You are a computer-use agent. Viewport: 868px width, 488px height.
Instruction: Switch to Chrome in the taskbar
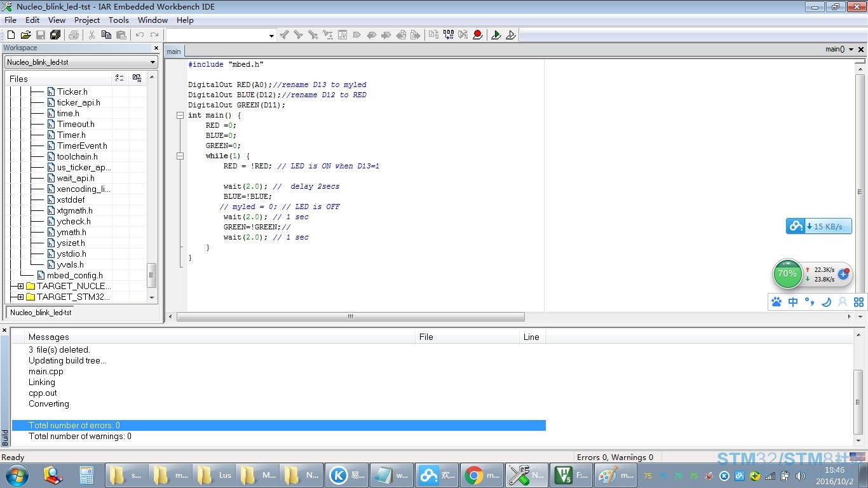482,475
